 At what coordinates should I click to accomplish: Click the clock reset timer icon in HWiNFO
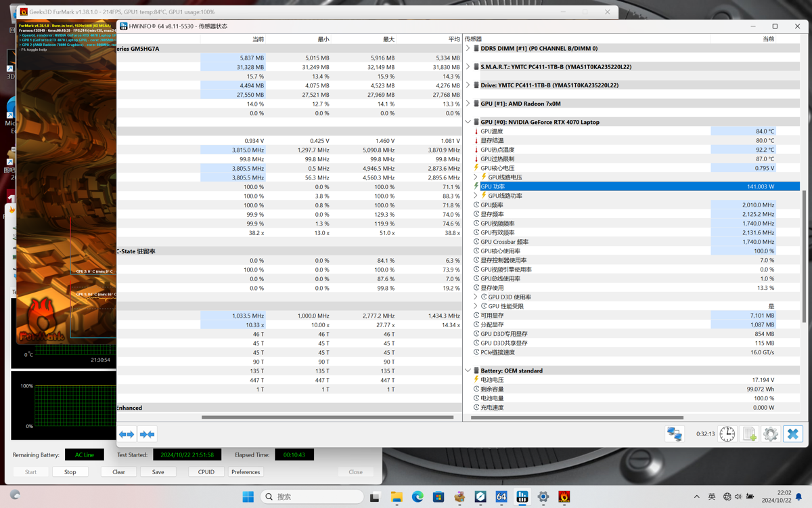click(x=727, y=434)
